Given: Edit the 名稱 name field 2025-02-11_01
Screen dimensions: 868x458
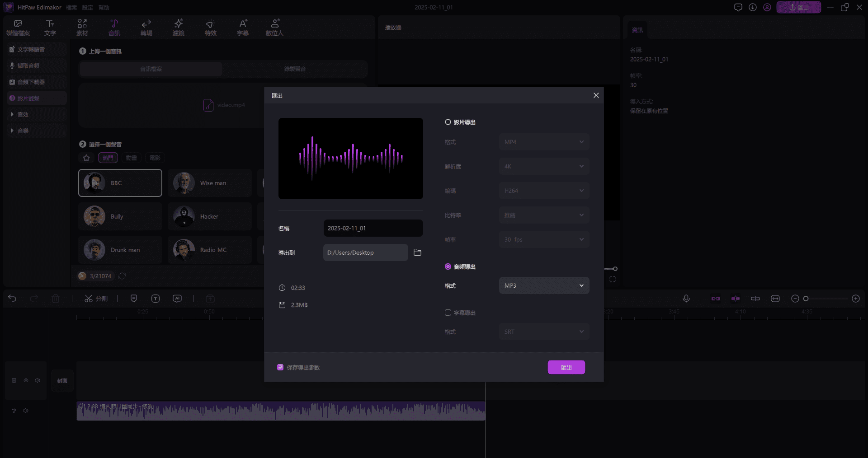Looking at the screenshot, I should [x=373, y=228].
